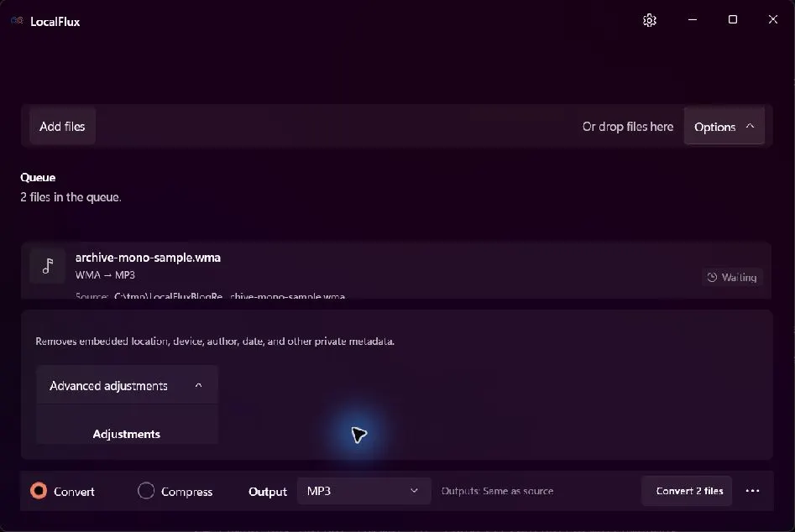Viewport: 795px width, 532px height.
Task: Click the Or drop files here text
Action: point(628,127)
